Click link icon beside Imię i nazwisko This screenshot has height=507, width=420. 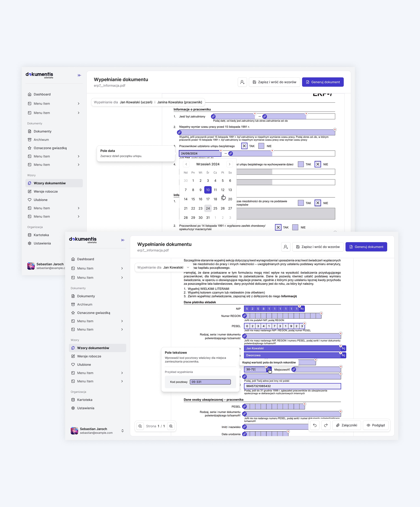(245, 427)
